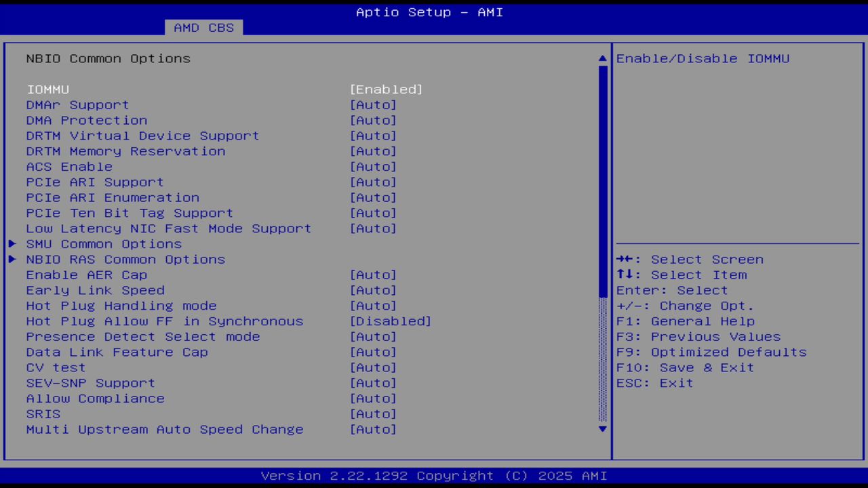The height and width of the screenshot is (488, 868).
Task: Toggle the IOMMU Enabled value
Action: (386, 89)
